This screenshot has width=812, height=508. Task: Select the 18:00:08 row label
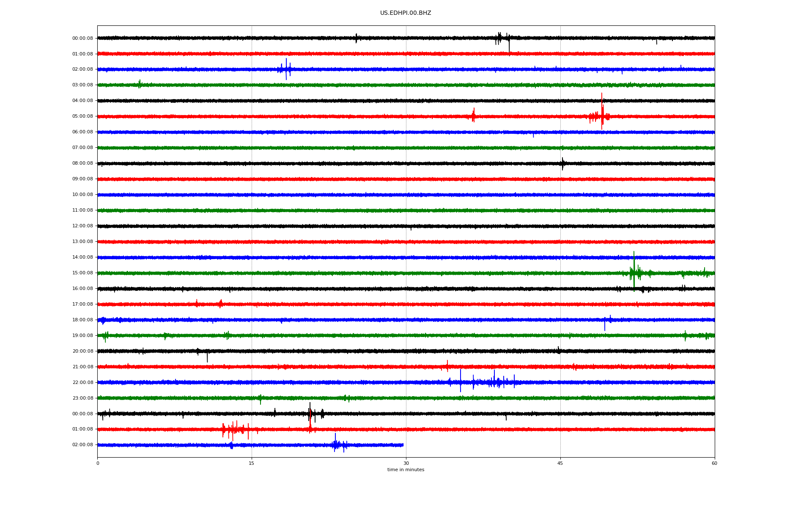[82, 320]
